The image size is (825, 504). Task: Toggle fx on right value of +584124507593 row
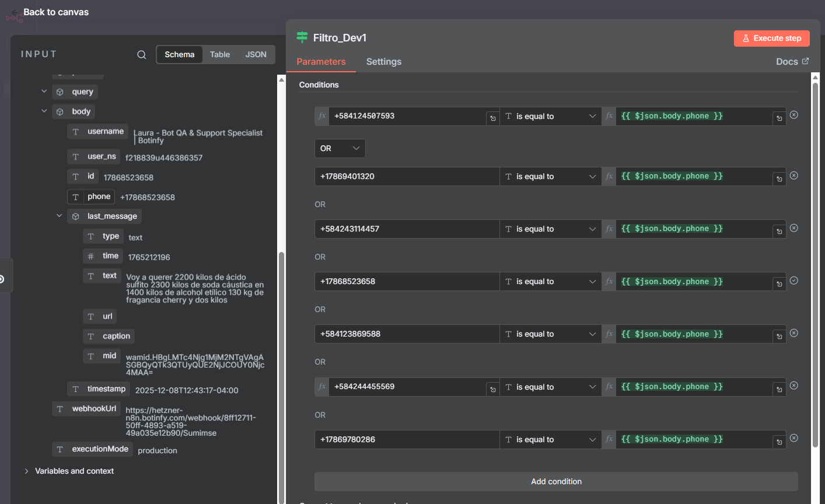pyautogui.click(x=609, y=116)
